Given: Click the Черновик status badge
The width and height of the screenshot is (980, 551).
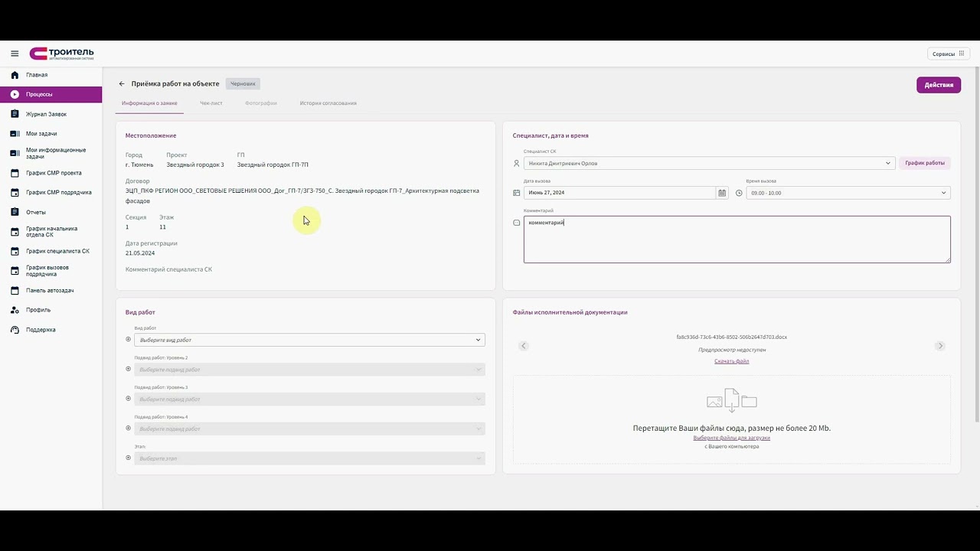Looking at the screenshot, I should 243,83.
